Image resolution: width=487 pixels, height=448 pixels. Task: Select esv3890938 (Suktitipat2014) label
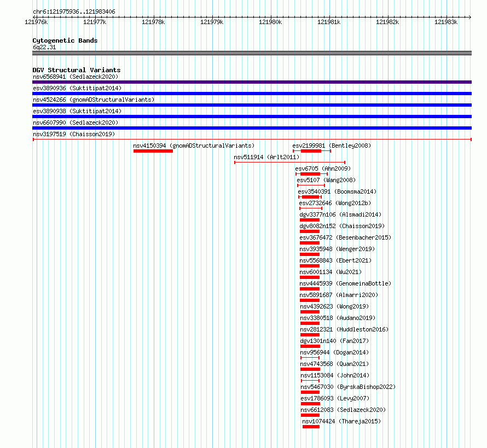(77, 111)
